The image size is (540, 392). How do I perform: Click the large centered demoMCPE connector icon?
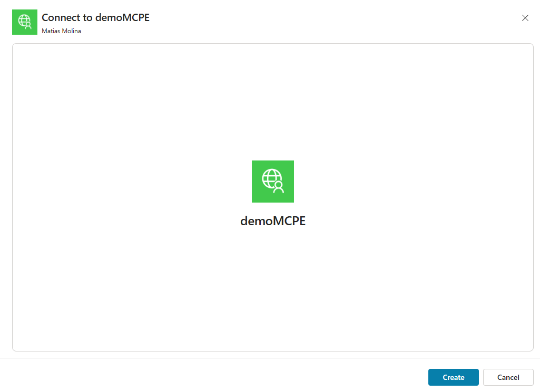pos(272,182)
